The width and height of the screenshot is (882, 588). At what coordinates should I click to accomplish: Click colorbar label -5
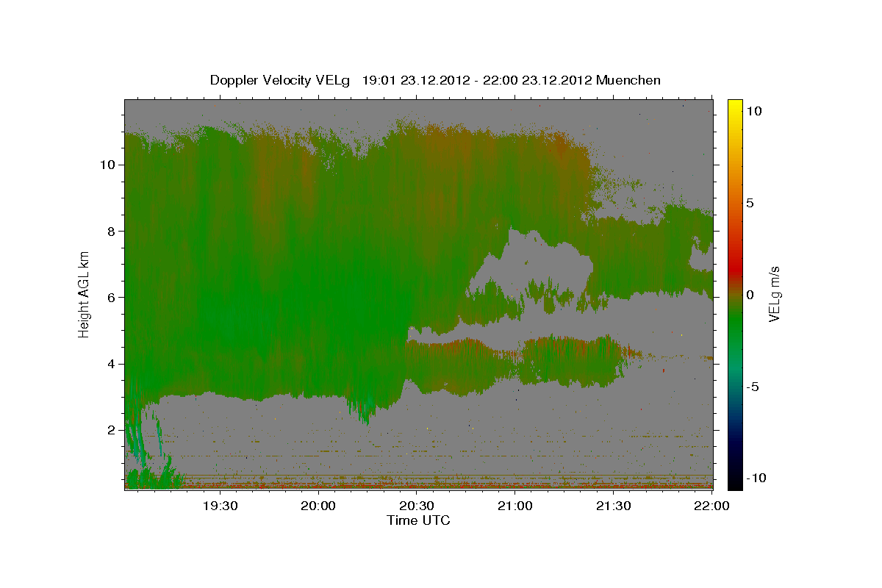753,387
